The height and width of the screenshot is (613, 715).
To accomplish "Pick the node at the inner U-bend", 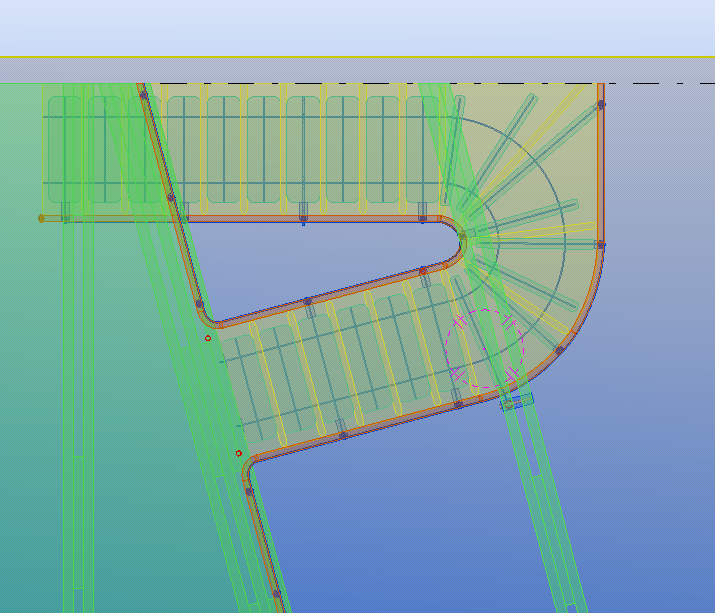I will 463,237.
